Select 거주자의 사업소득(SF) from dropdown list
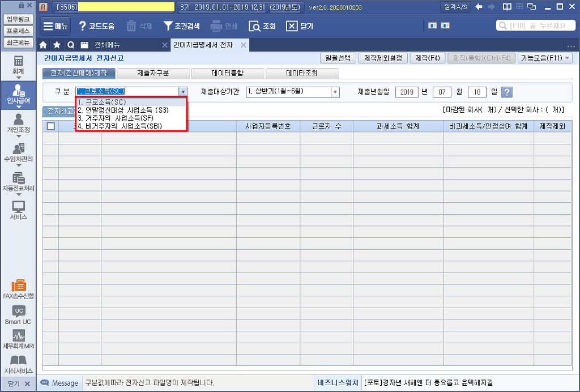Screen dimensions: 580x392 coord(115,118)
